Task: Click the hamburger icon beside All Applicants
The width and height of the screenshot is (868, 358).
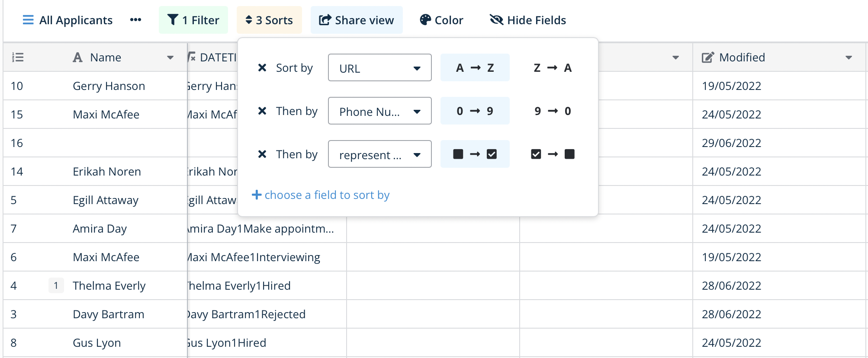Action: click(28, 20)
